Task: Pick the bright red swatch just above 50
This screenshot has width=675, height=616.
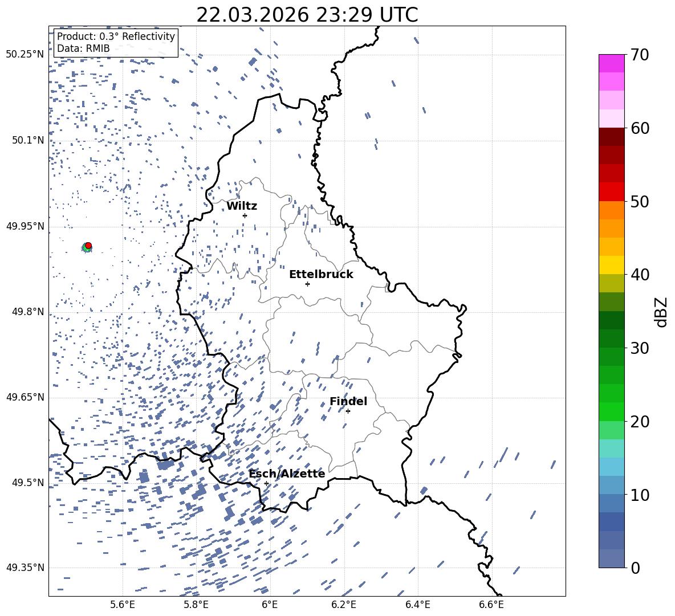Action: tap(612, 192)
